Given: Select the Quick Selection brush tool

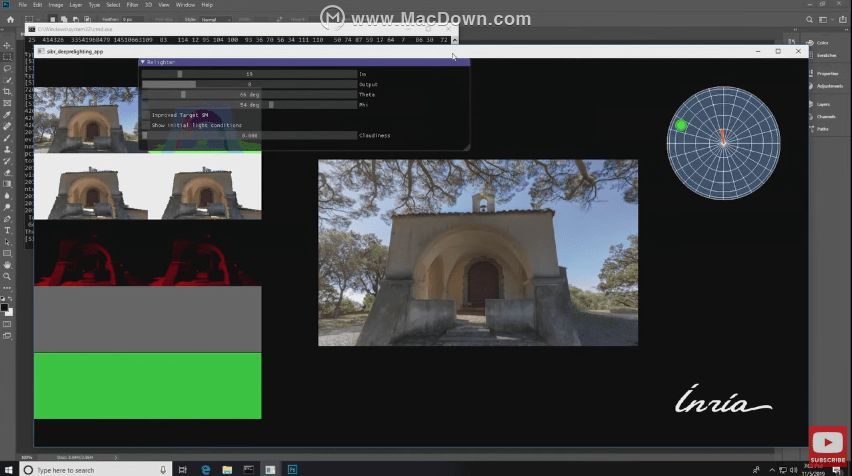Looking at the screenshot, I should (x=7, y=80).
